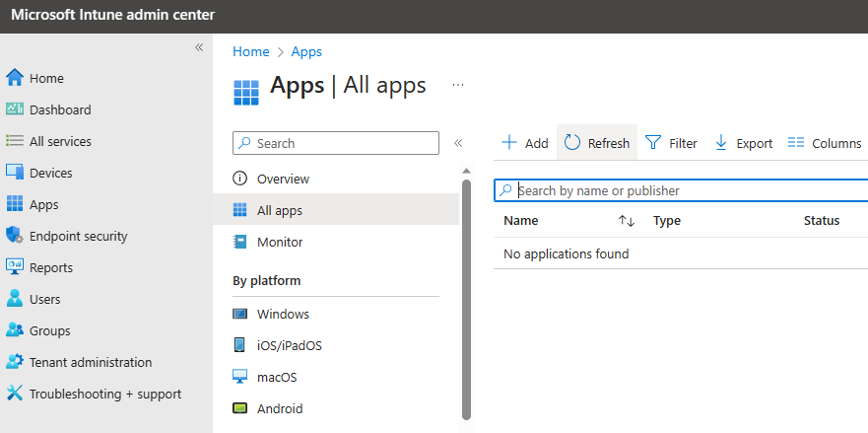Select Overview in the Apps menu
This screenshot has width=868, height=433.
click(283, 179)
